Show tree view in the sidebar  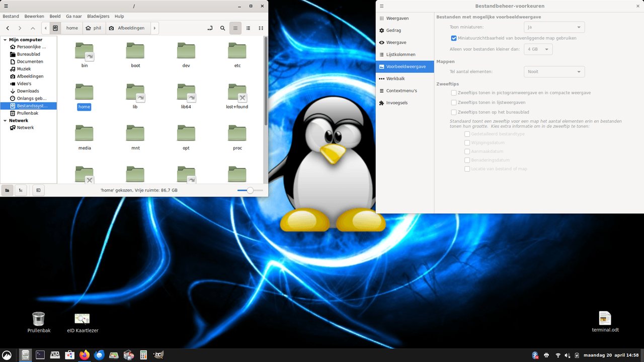(x=21, y=190)
